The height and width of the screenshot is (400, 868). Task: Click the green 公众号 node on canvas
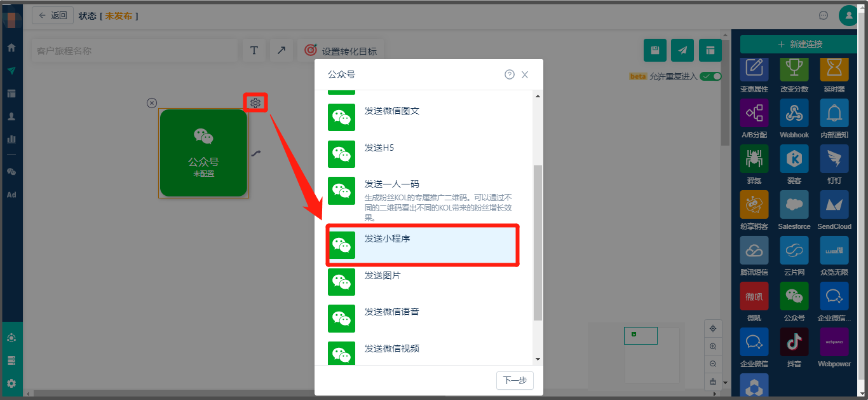point(203,153)
